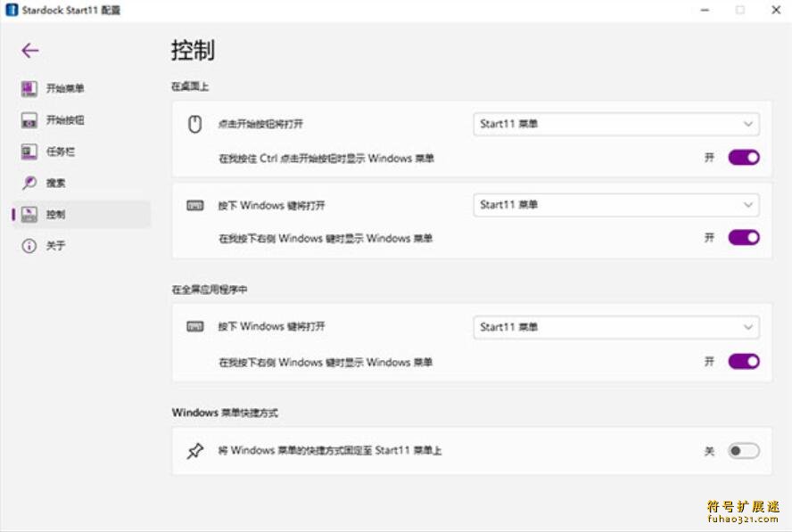Image resolution: width=792 pixels, height=532 pixels.
Task: Open desktop 按下 Windows 键将打开 dropdown
Action: point(615,205)
